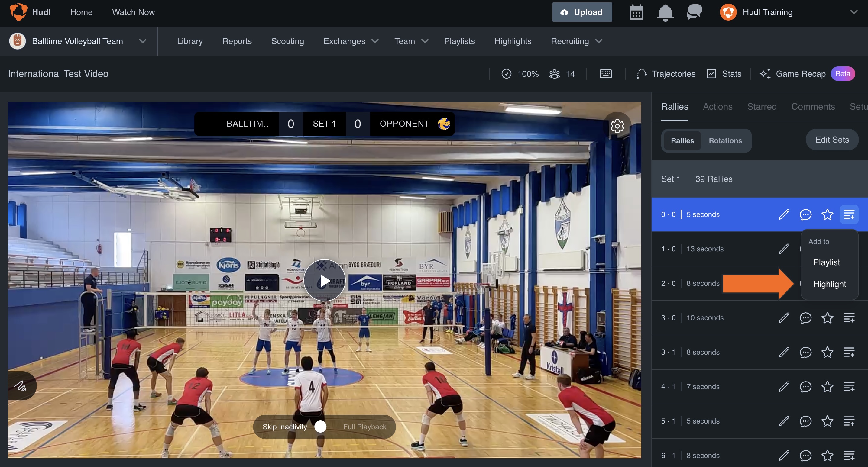Star the 4 - 1 rally
Image resolution: width=868 pixels, height=467 pixels.
(827, 387)
